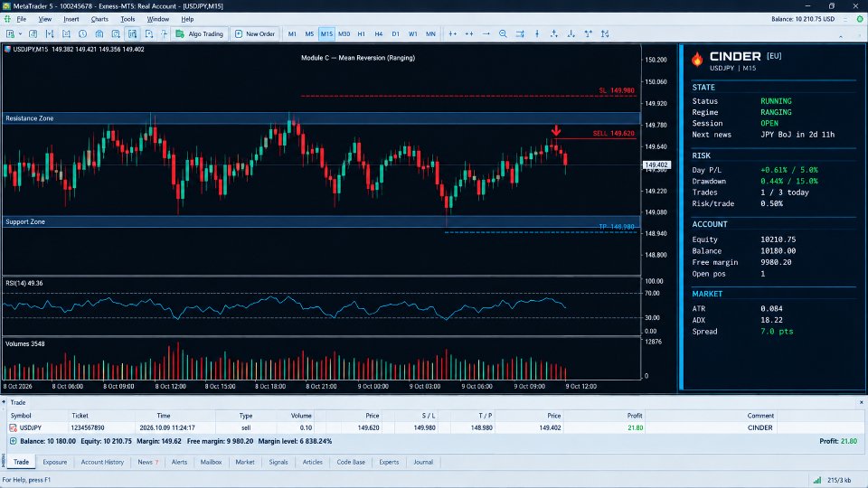Click the USDJPY,M15 chart title icon
The image size is (868, 488).
click(7, 49)
